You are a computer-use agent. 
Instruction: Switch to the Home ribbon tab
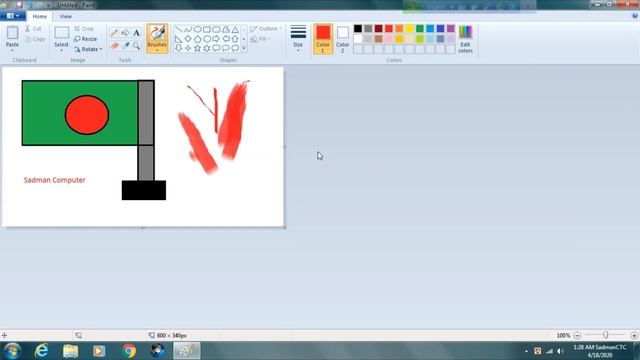(x=40, y=16)
